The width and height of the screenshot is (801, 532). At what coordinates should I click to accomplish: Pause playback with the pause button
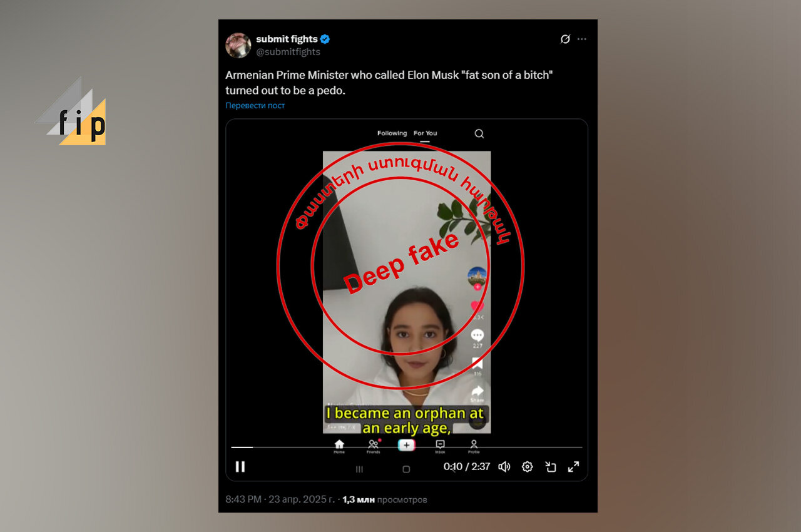pos(240,467)
